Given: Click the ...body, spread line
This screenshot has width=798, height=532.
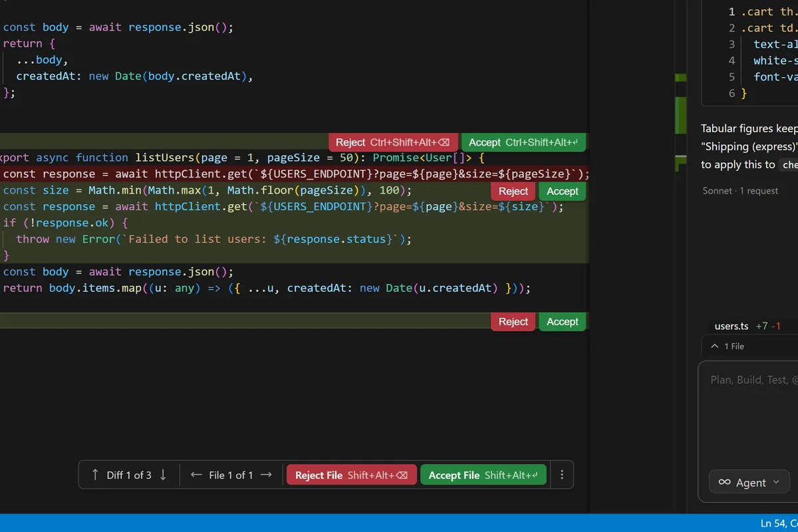Looking at the screenshot, I should pos(43,60).
